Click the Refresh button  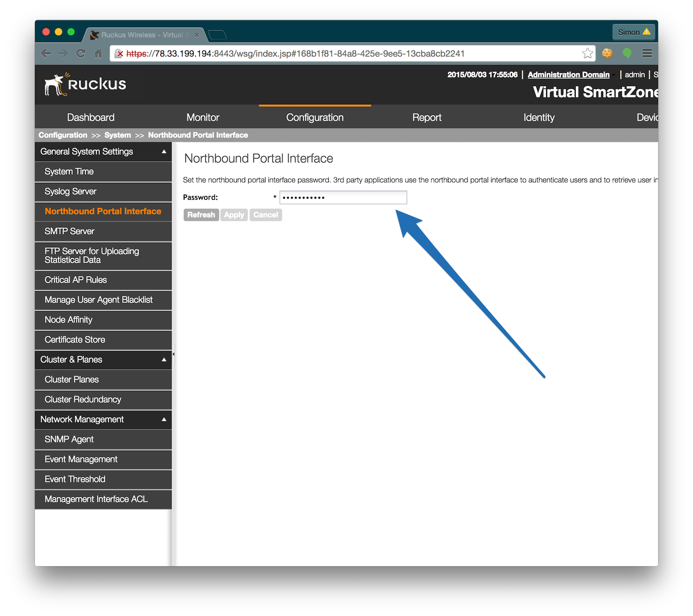point(201,215)
